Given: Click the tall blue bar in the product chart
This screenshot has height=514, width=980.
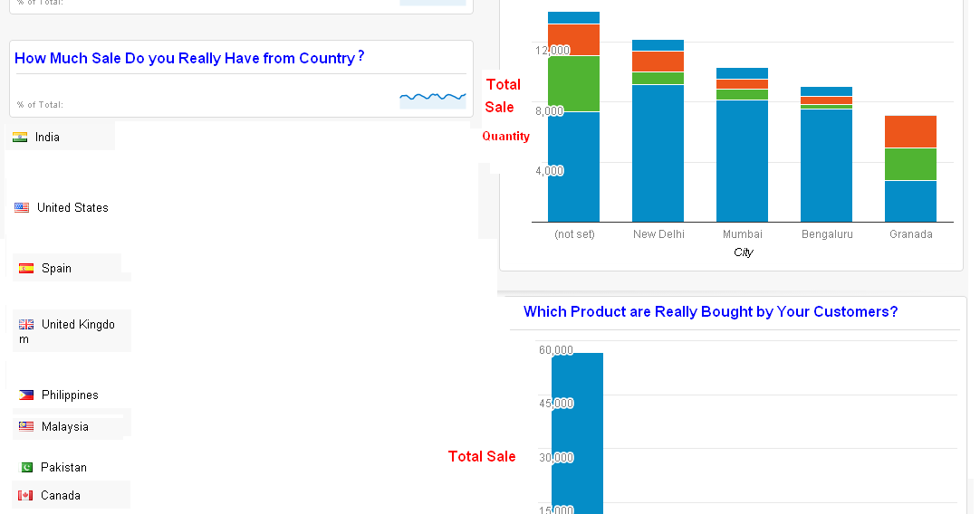Looking at the screenshot, I should point(578,433).
